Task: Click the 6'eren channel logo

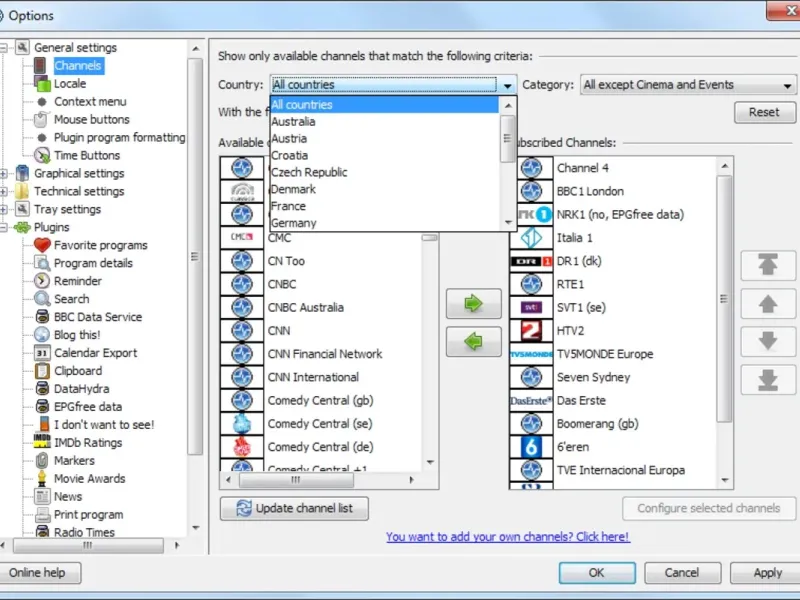Action: (531, 447)
